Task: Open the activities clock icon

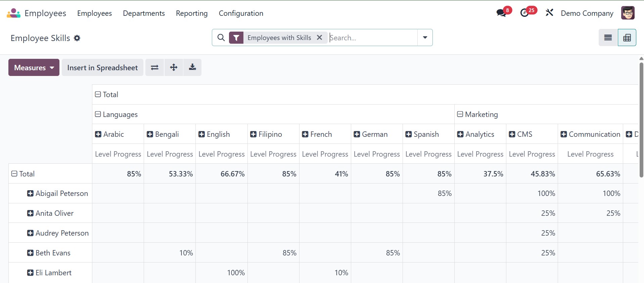Action: 524,13
